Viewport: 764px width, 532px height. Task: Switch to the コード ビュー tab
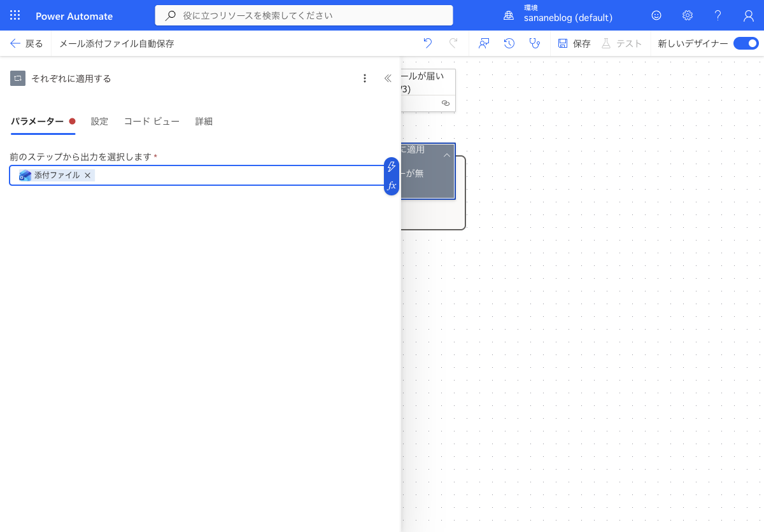click(x=152, y=122)
